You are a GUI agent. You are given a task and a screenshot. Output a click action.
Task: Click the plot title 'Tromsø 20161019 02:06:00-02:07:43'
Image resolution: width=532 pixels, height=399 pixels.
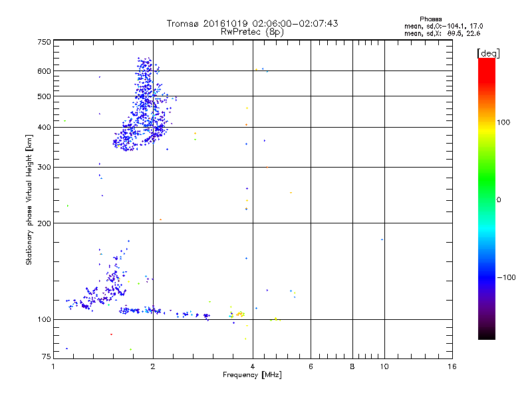tap(252, 23)
